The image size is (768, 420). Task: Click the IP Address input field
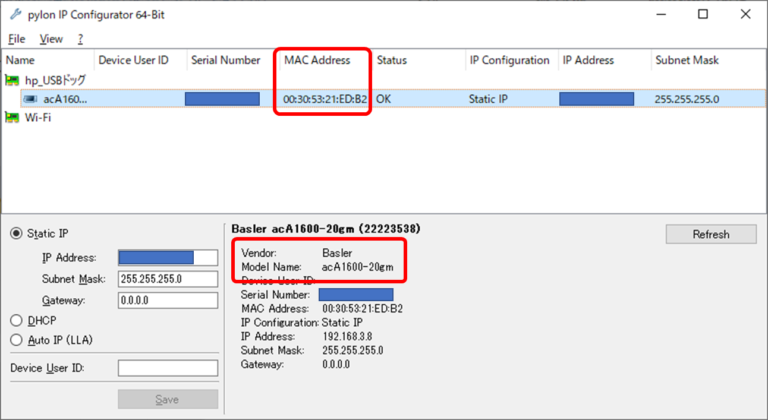pos(167,258)
